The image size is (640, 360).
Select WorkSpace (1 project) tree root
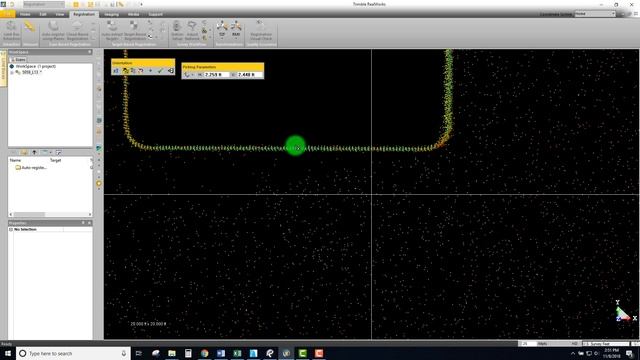[x=36, y=66]
